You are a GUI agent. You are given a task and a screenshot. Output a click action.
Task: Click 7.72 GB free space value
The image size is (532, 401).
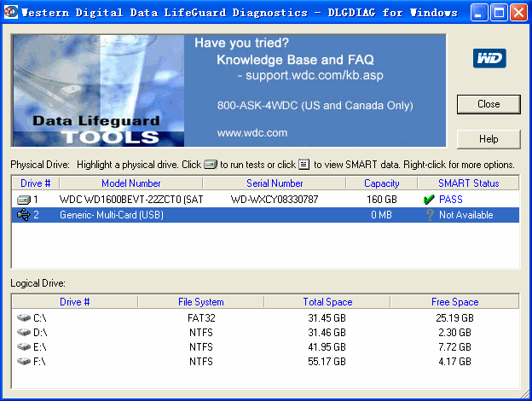click(454, 347)
